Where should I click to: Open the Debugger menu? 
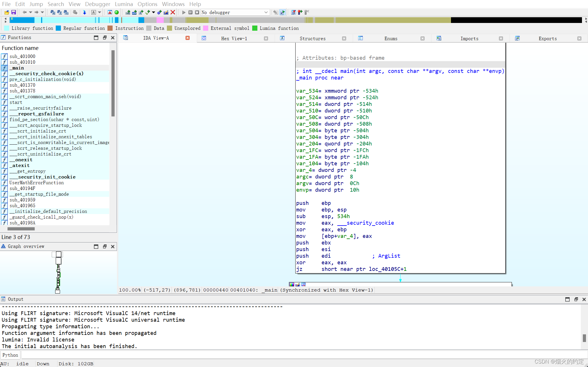point(97,4)
